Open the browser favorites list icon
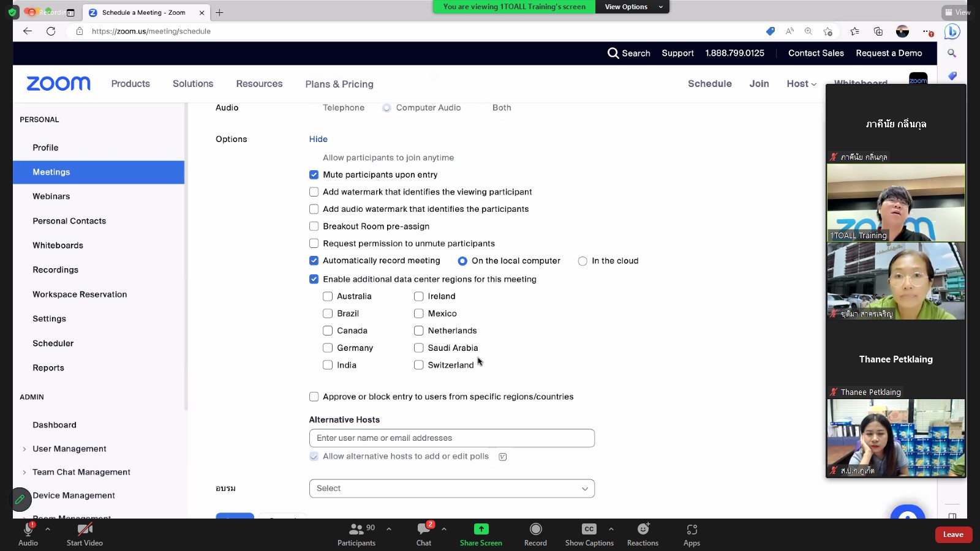Image resolution: width=980 pixels, height=551 pixels. tap(855, 31)
